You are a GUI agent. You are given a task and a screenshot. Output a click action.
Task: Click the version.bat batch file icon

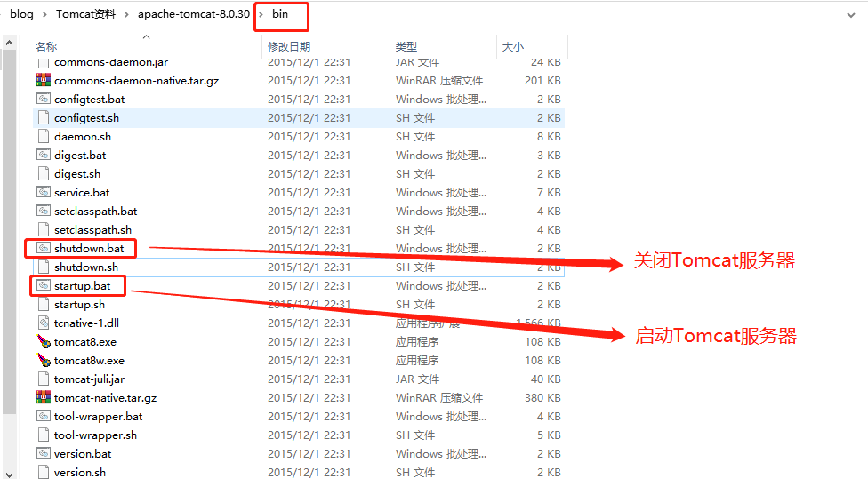tap(44, 453)
